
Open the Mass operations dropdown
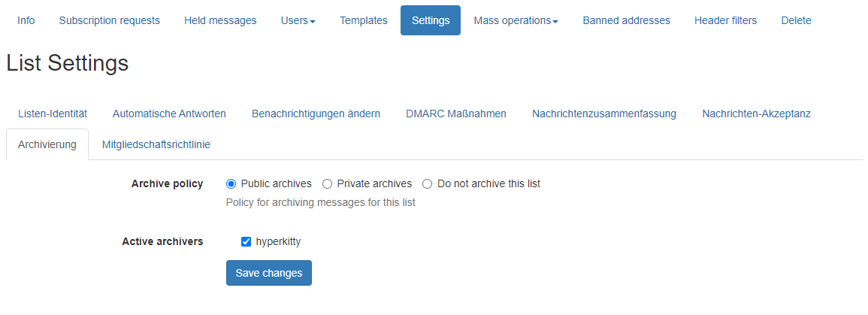click(x=516, y=20)
